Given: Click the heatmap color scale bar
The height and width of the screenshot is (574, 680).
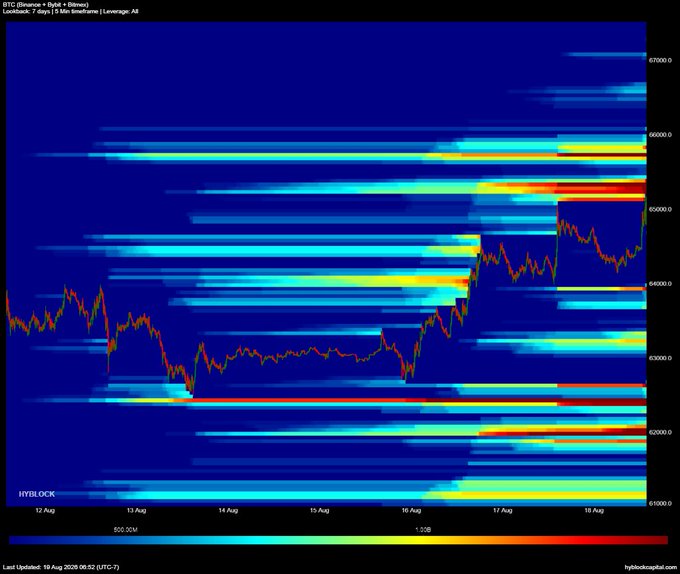Looking at the screenshot, I should 338,540.
